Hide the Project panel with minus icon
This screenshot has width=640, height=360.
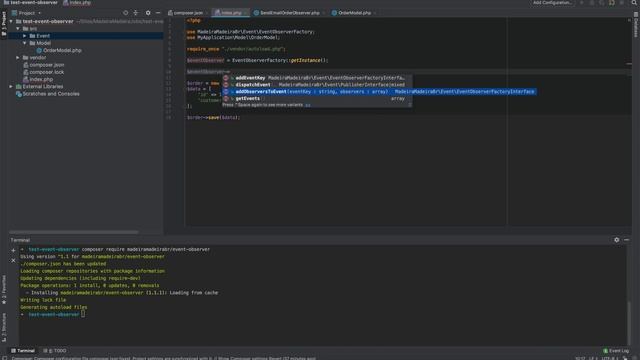coord(158,13)
